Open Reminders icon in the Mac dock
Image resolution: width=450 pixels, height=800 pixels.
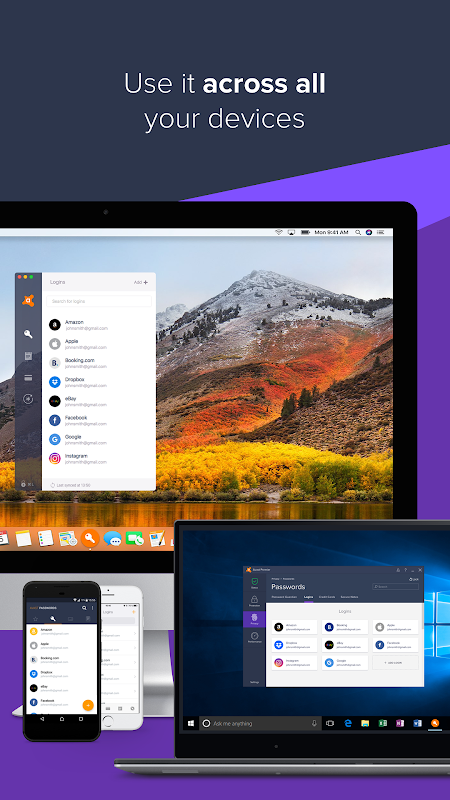point(45,538)
